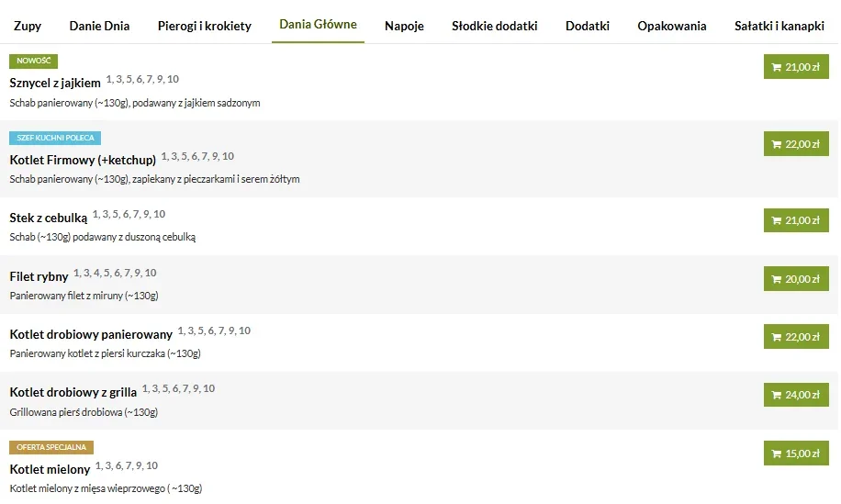Click cart icon for Kotlet drobiowy panierowany
Viewport: 841px width, 504px height.
777,337
